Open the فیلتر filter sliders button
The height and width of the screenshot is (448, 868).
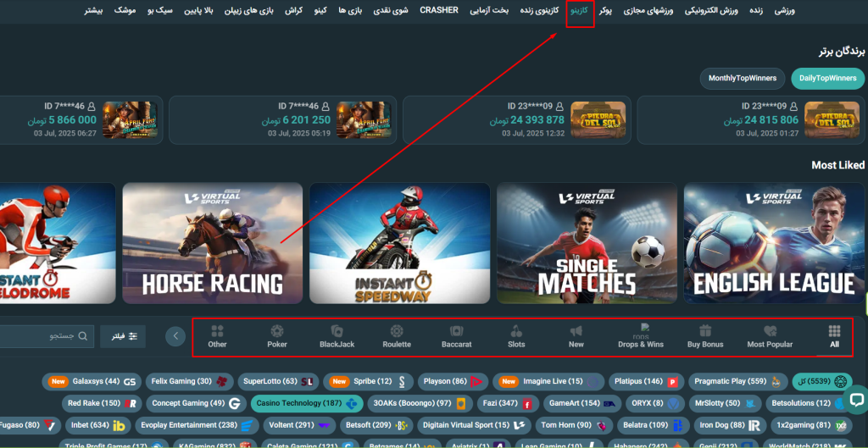[122, 336]
